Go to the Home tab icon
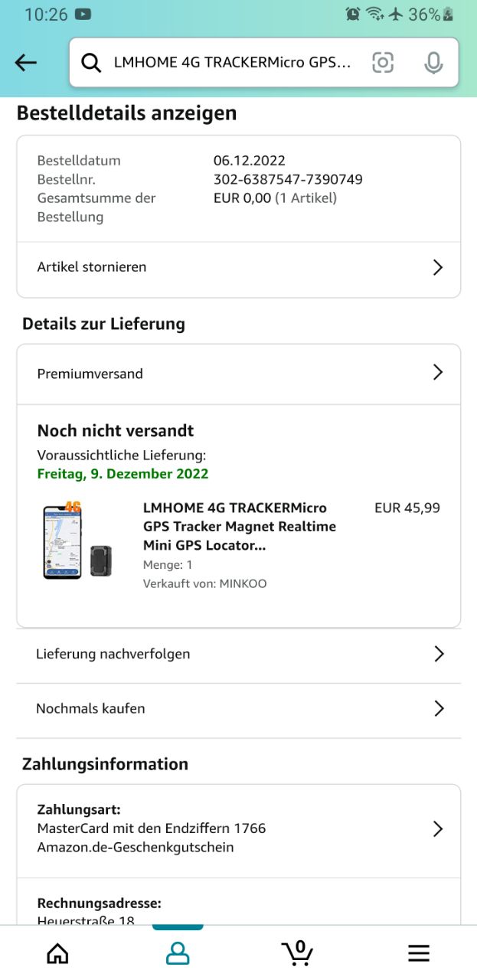 tap(57, 952)
